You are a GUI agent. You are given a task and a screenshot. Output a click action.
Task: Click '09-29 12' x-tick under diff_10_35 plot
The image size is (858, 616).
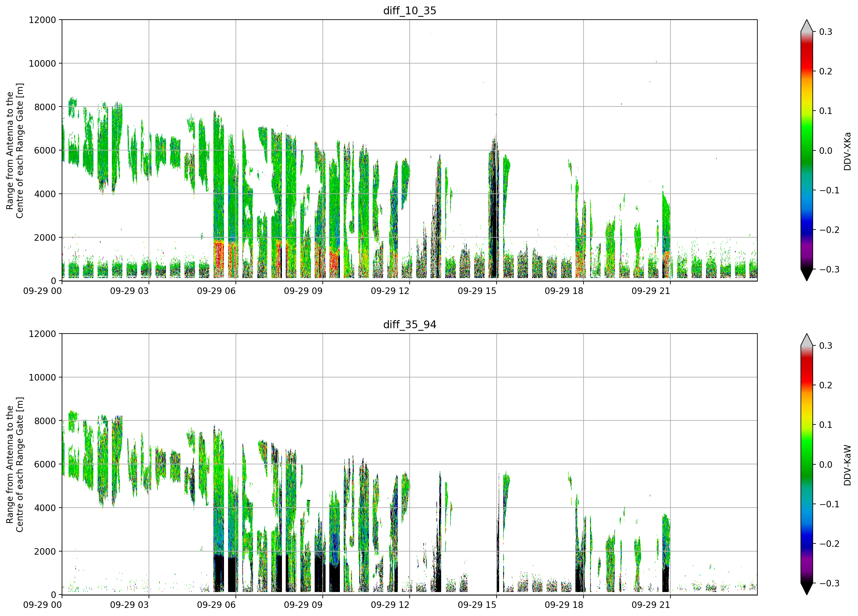pos(390,291)
